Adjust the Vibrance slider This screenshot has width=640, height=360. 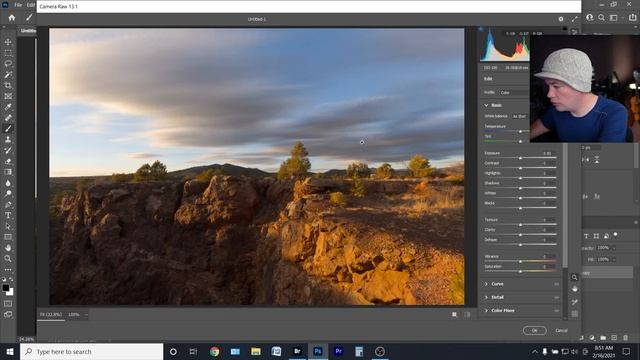(x=520, y=261)
